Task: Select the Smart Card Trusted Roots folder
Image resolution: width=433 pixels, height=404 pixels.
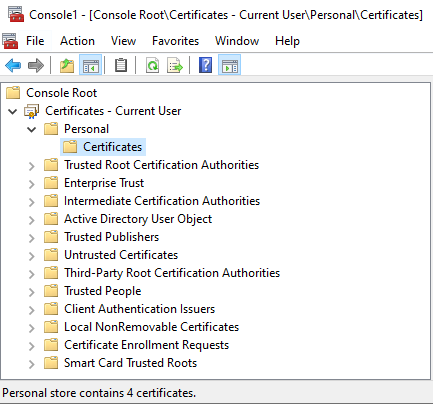Action: 130,363
